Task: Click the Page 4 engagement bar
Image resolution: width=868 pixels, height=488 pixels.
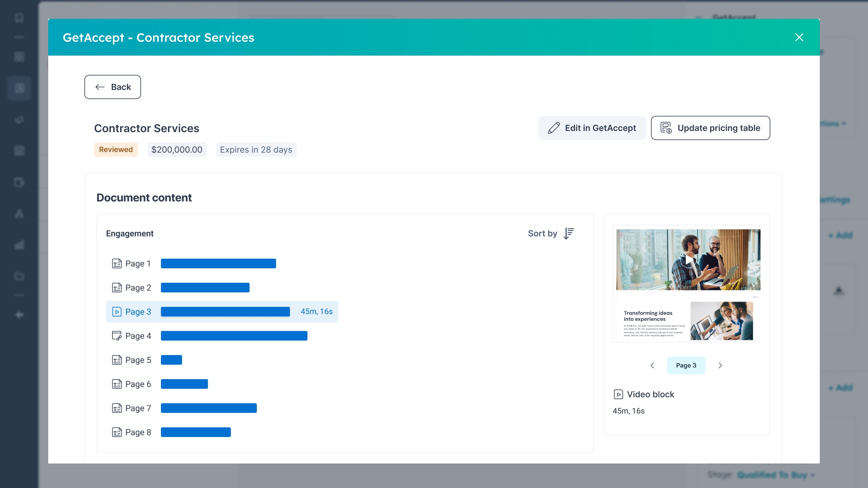Action: (x=234, y=336)
